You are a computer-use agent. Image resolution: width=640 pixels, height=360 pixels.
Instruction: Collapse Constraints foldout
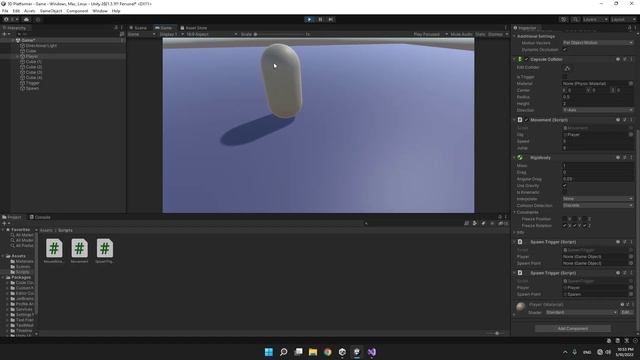pos(514,213)
